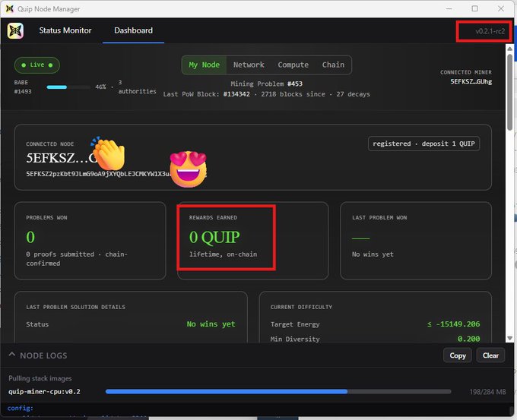Click the Quip app logo icon

pyautogui.click(x=15, y=30)
